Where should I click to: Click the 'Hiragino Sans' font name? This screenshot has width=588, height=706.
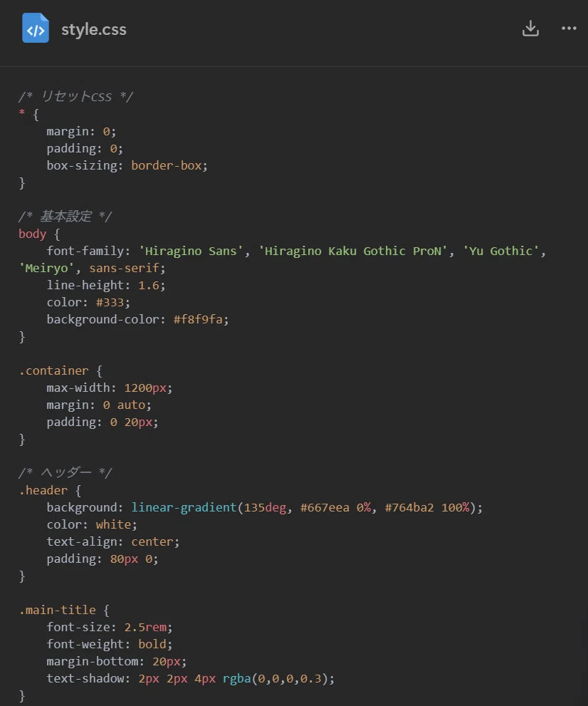[x=191, y=251]
